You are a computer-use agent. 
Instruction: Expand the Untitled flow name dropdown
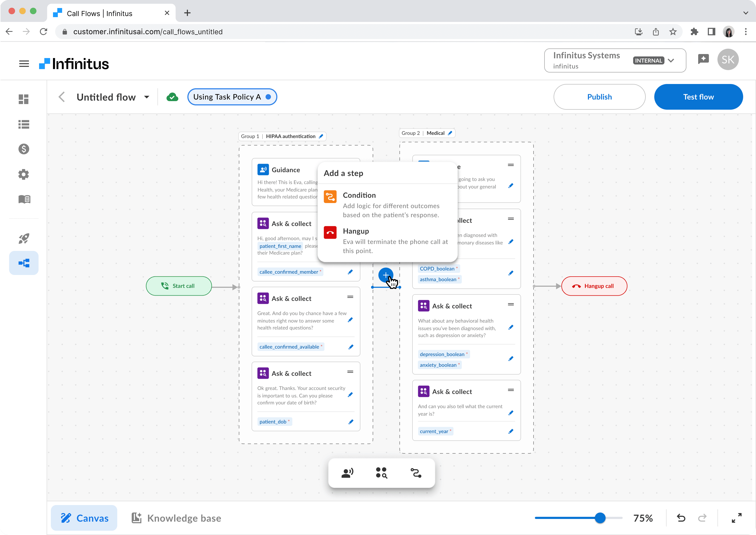(147, 97)
